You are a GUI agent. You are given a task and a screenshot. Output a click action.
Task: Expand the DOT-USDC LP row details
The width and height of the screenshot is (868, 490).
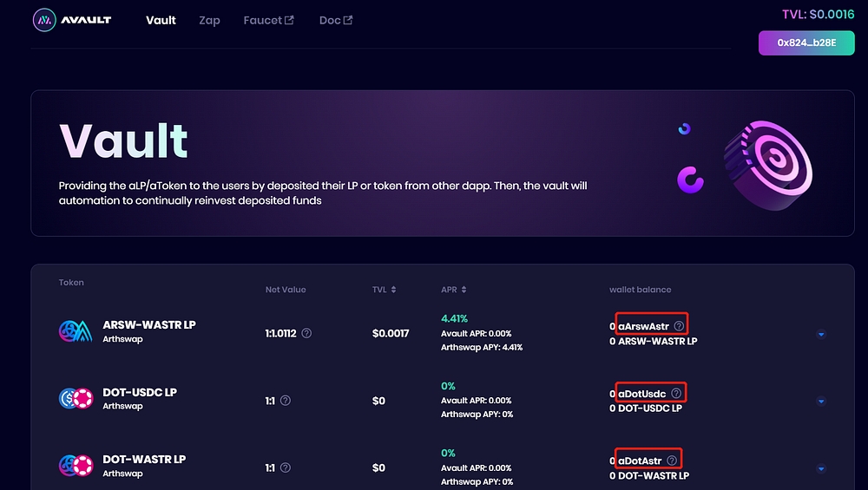[x=821, y=401]
